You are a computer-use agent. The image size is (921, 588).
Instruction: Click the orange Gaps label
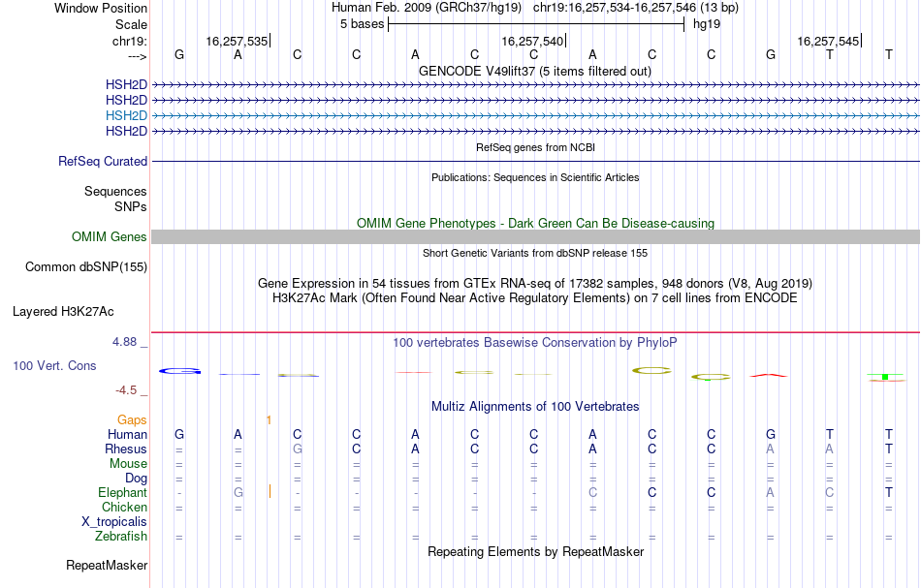[x=132, y=420]
